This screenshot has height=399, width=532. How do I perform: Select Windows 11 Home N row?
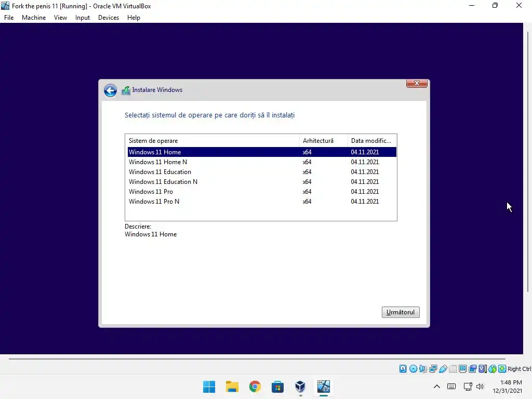pos(262,162)
